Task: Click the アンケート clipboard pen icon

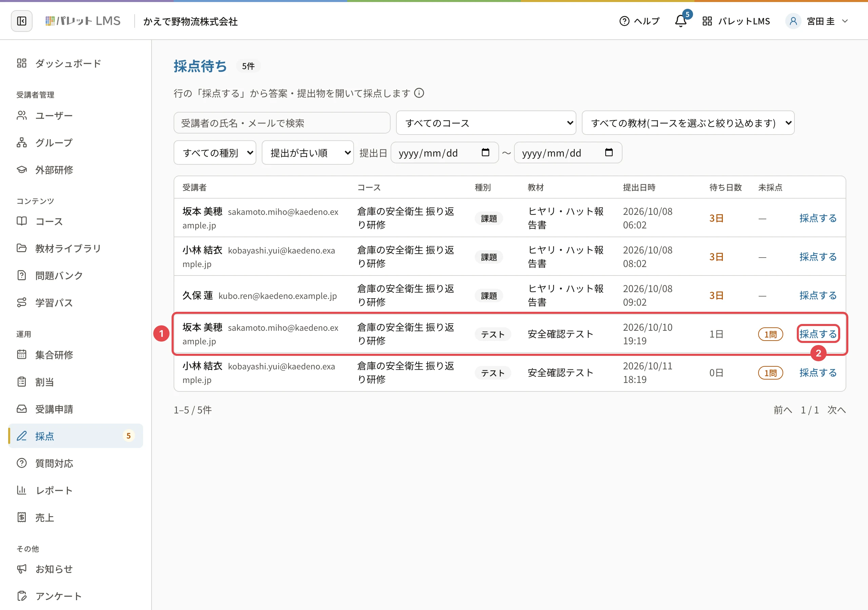Action: (x=22, y=596)
